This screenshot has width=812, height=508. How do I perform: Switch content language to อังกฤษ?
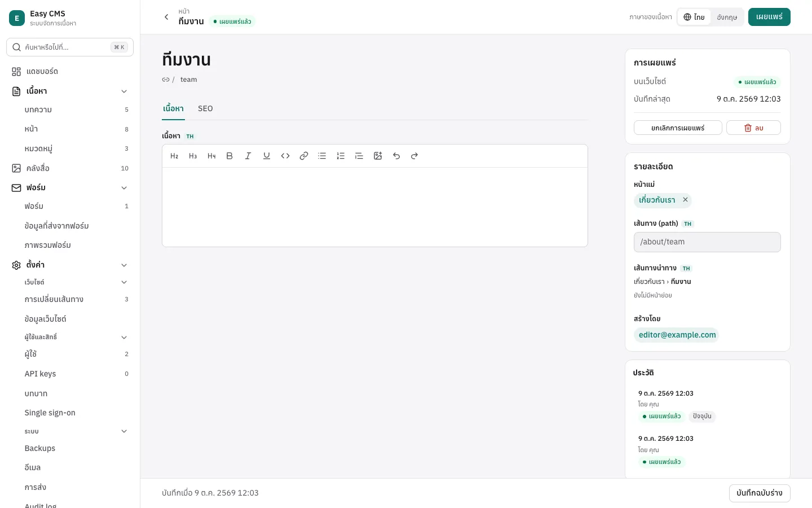727,17
